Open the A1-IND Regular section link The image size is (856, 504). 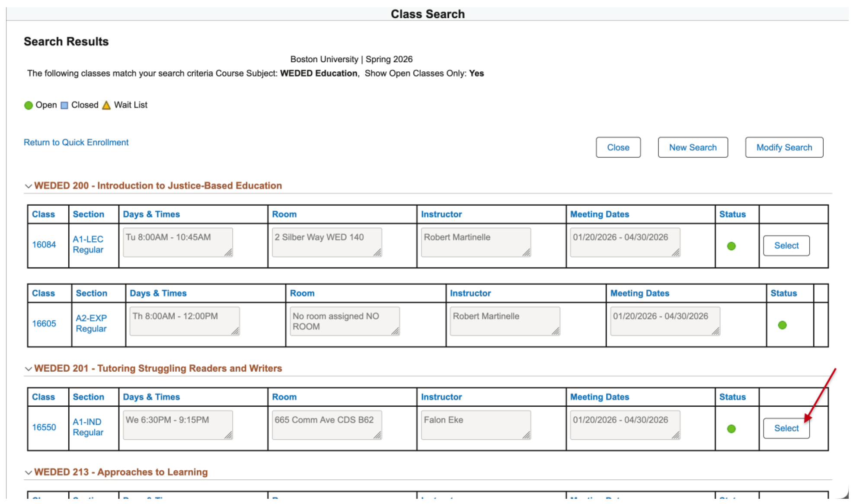point(88,427)
